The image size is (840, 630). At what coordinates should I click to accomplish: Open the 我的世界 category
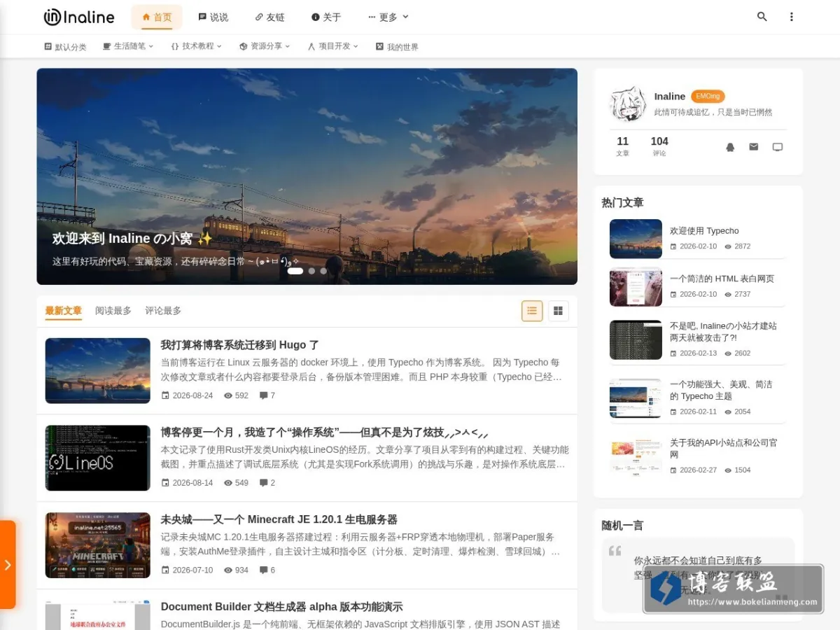click(397, 47)
